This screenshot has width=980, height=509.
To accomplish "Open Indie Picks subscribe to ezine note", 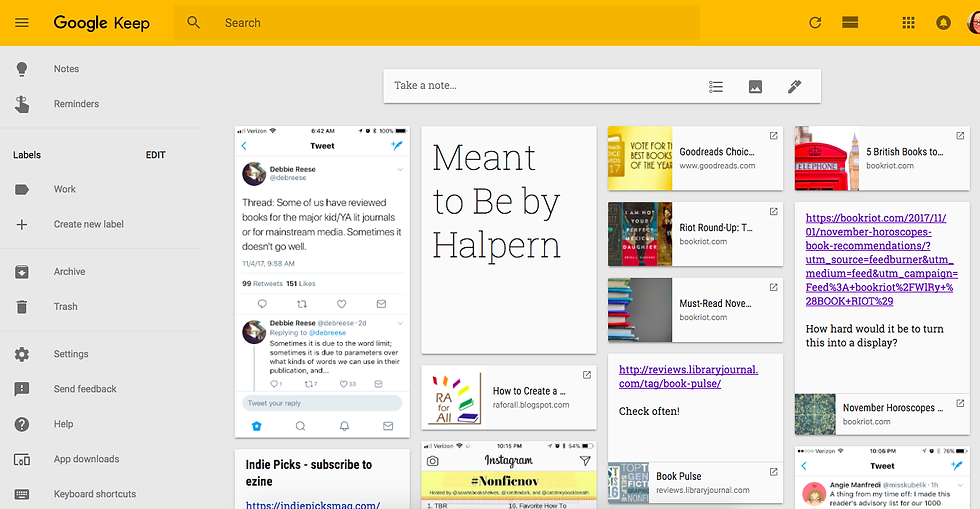I will click(322, 479).
